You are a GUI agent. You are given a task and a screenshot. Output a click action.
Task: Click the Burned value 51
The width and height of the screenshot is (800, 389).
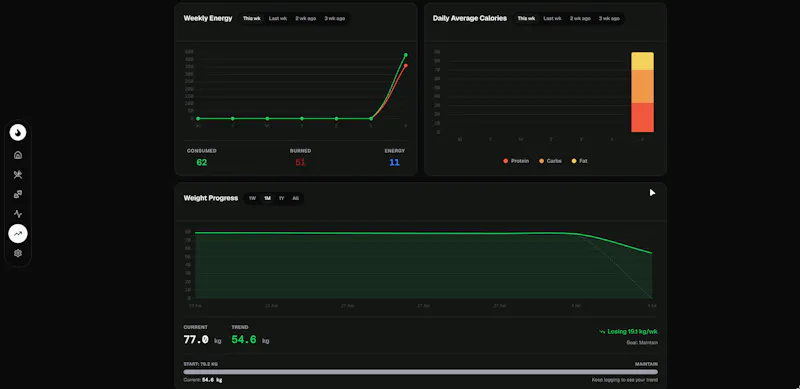click(x=301, y=162)
